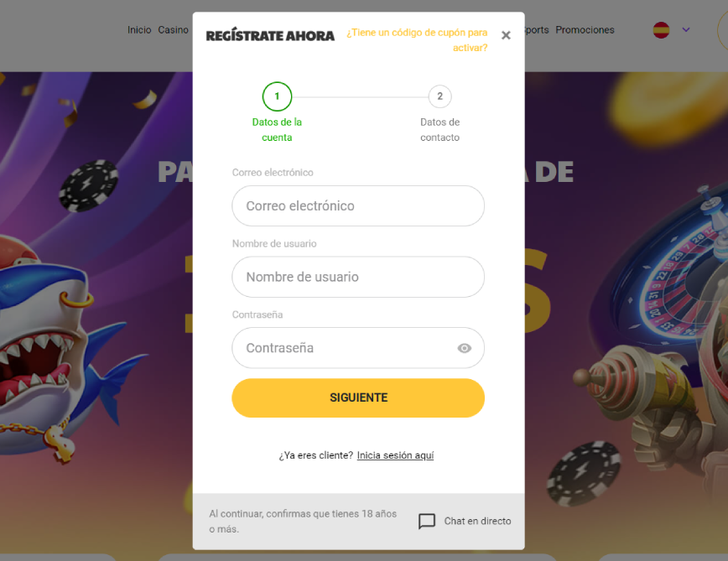Image resolution: width=728 pixels, height=561 pixels.
Task: Click the Sports navigation item
Action: click(x=537, y=29)
